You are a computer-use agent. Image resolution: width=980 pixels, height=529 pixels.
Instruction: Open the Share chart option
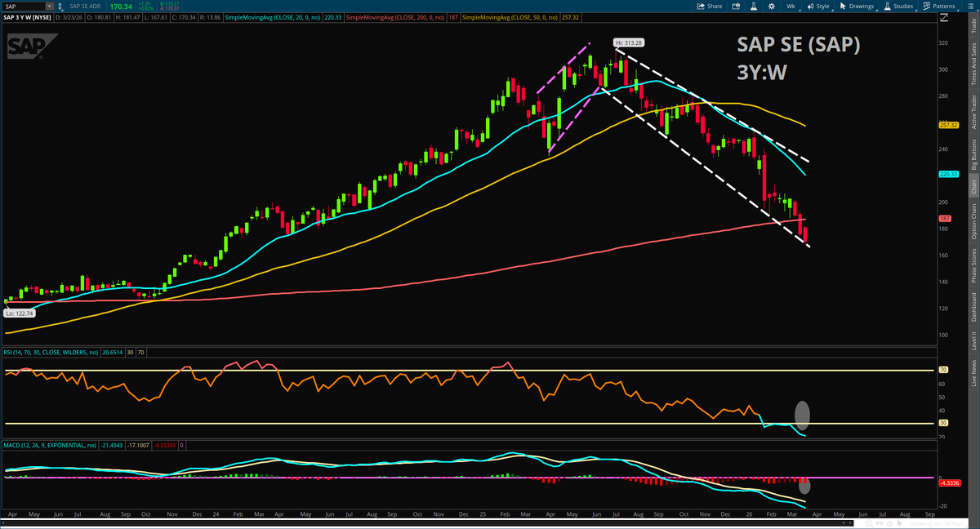(709, 6)
